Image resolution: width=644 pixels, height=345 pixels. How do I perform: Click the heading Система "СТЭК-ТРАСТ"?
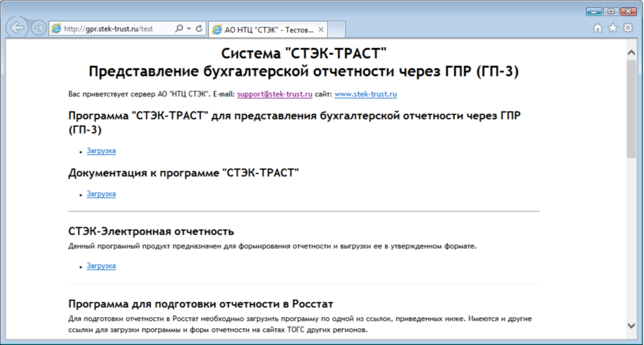click(x=304, y=53)
